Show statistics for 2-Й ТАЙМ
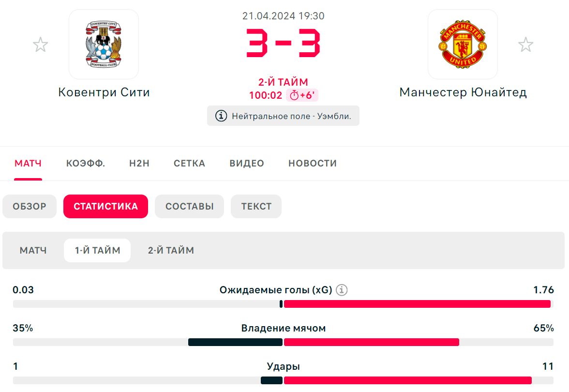Screen dimensions: 569x392 point(171,251)
